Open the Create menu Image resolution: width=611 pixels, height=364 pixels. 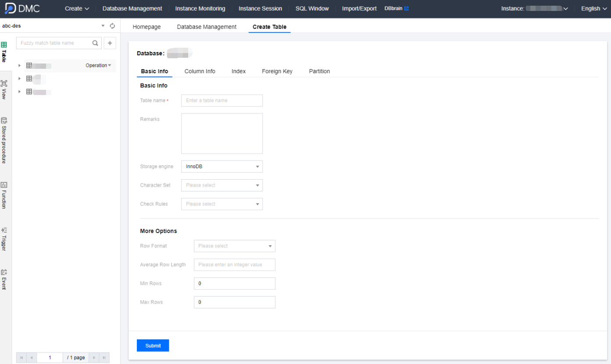(77, 8)
